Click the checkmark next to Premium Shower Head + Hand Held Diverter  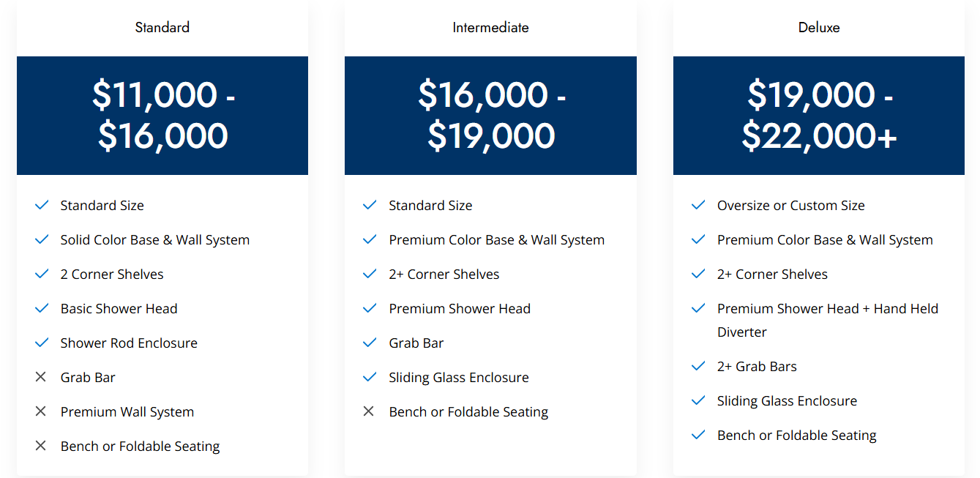(698, 308)
